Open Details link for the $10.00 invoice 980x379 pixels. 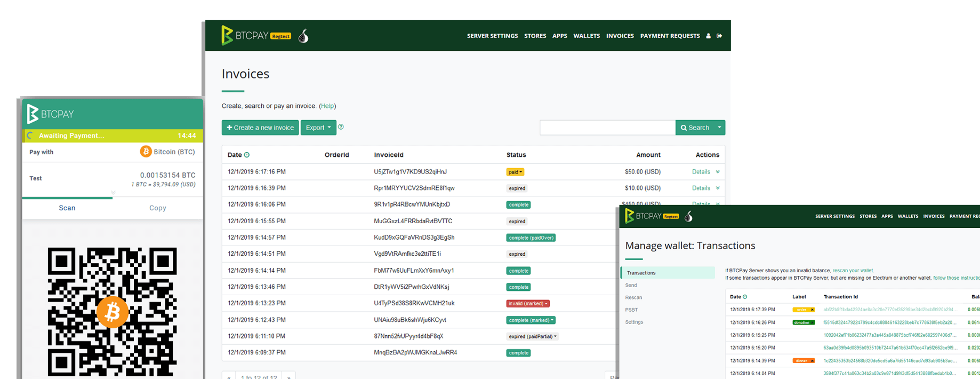coord(701,188)
